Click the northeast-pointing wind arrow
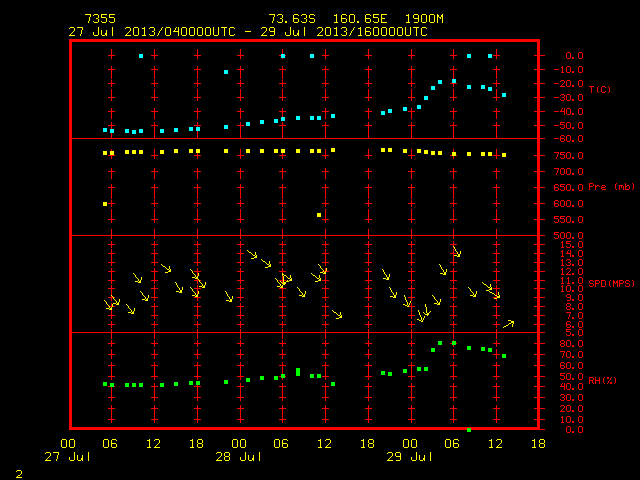 pos(509,324)
